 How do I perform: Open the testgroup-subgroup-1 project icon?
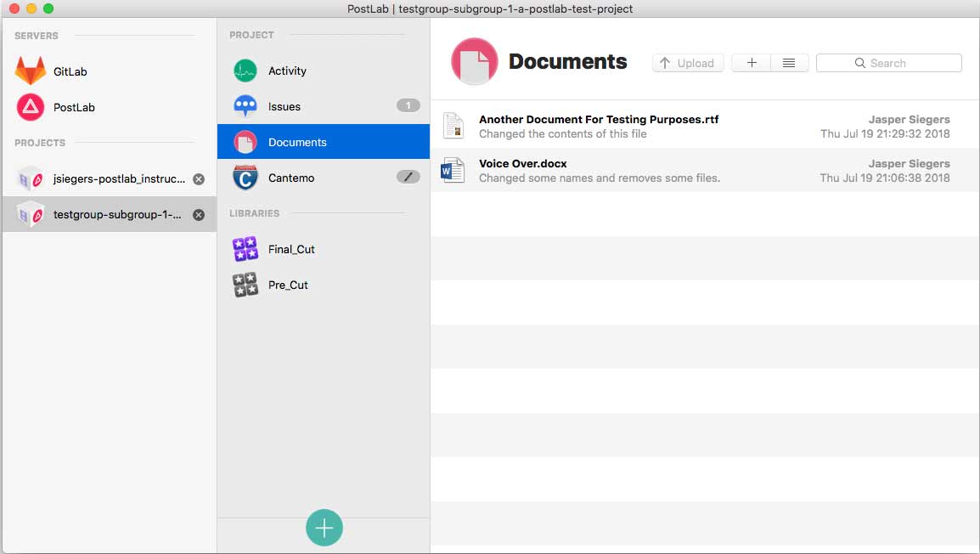[x=30, y=214]
